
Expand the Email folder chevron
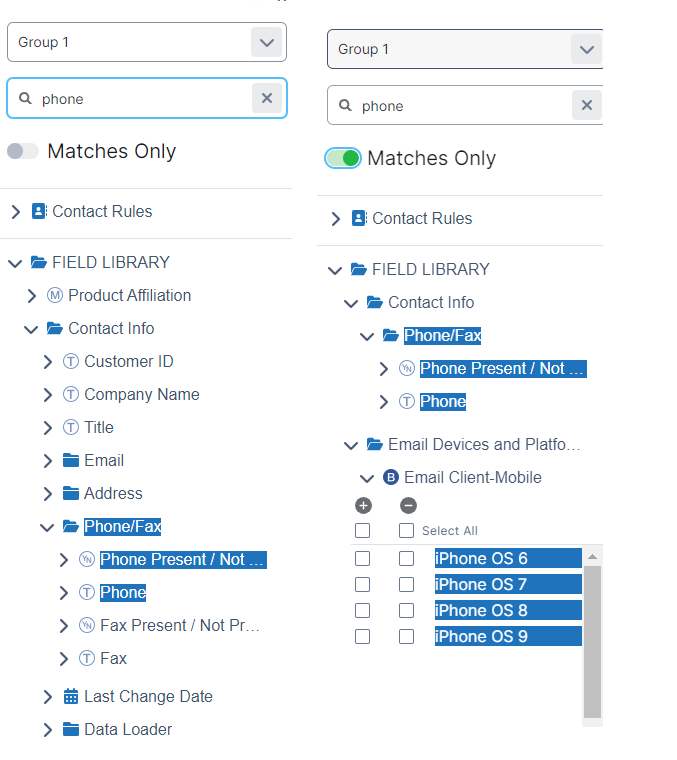48,461
